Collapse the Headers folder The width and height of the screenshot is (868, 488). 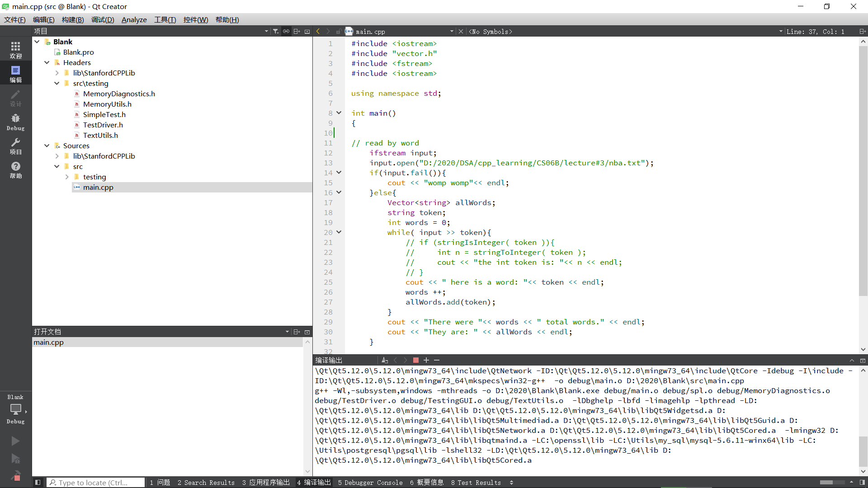pos(47,62)
